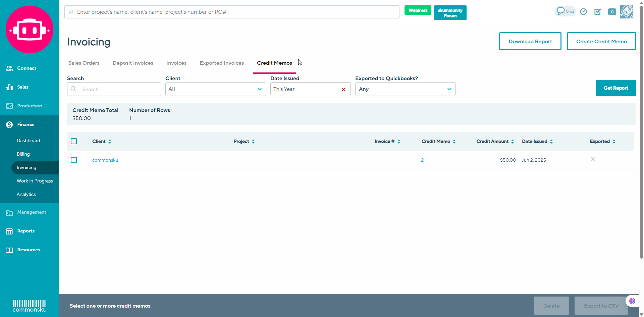This screenshot has height=317, width=644.
Task: Click the commonsku robot logo
Action: point(30,30)
